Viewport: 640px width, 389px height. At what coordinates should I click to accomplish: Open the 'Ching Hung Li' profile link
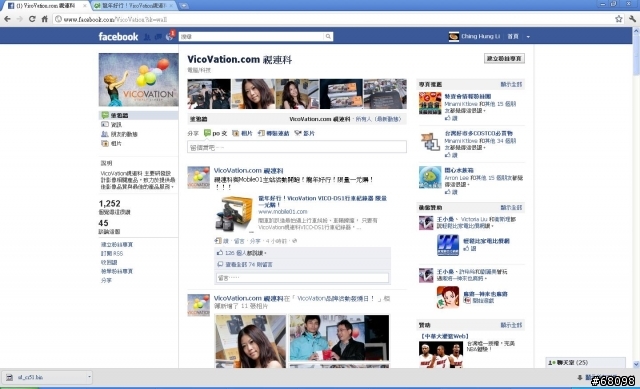[x=480, y=37]
